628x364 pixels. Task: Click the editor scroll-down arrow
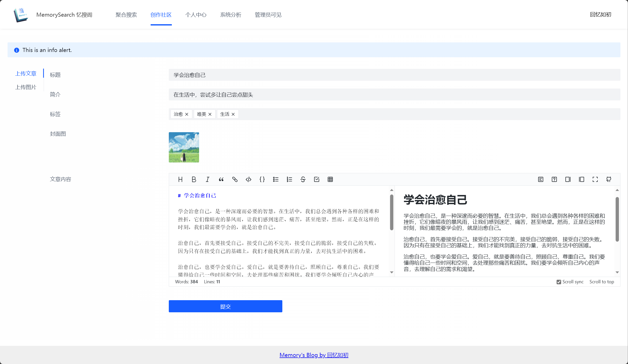pyautogui.click(x=392, y=272)
